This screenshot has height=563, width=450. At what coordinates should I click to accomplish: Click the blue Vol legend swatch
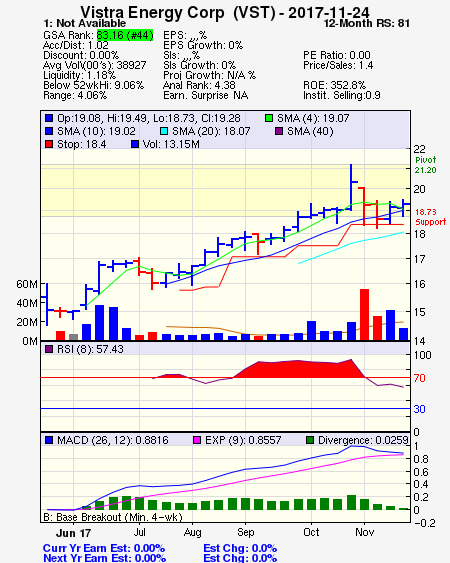click(135, 144)
